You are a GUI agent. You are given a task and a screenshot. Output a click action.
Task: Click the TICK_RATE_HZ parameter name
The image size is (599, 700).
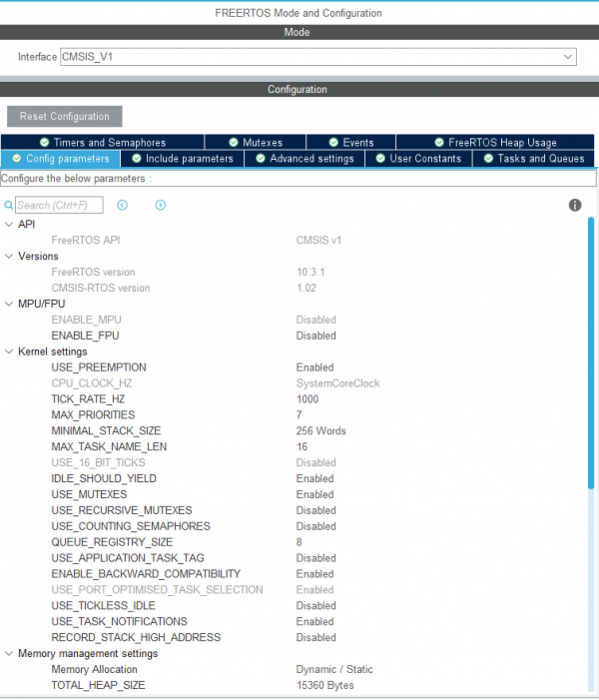[88, 399]
